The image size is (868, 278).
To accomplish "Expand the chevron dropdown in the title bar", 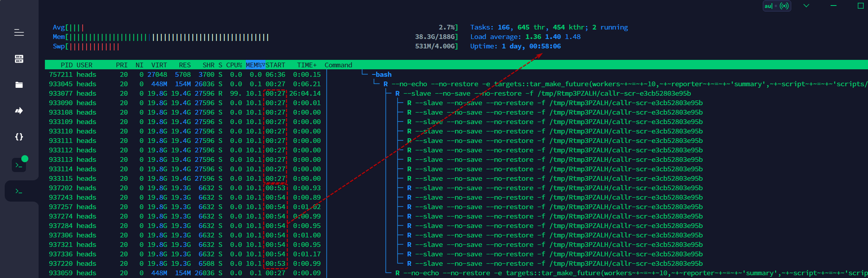I will tap(806, 6).
